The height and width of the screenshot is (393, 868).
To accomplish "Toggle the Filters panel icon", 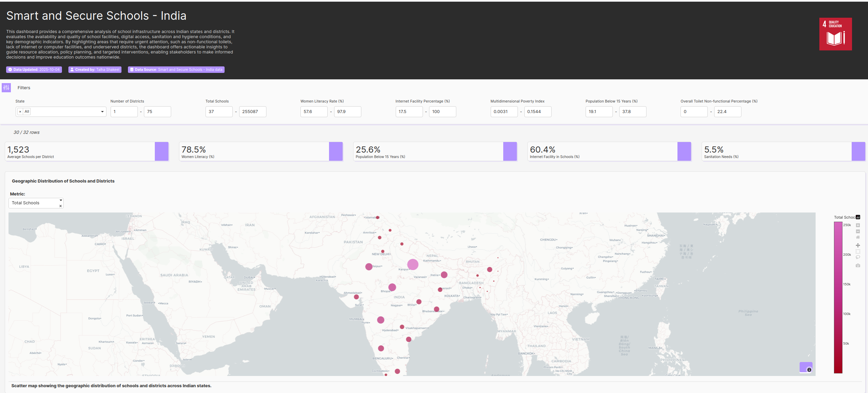I will 6,88.
